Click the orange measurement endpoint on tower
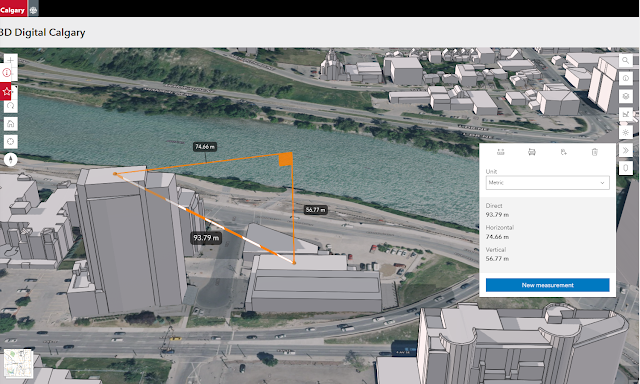The height and width of the screenshot is (384, 640). pos(116,174)
